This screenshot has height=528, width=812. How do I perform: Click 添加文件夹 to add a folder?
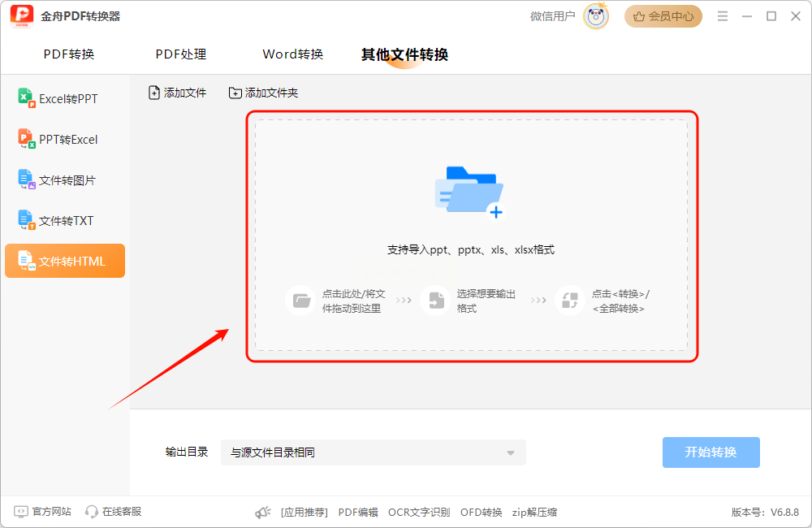click(x=264, y=93)
